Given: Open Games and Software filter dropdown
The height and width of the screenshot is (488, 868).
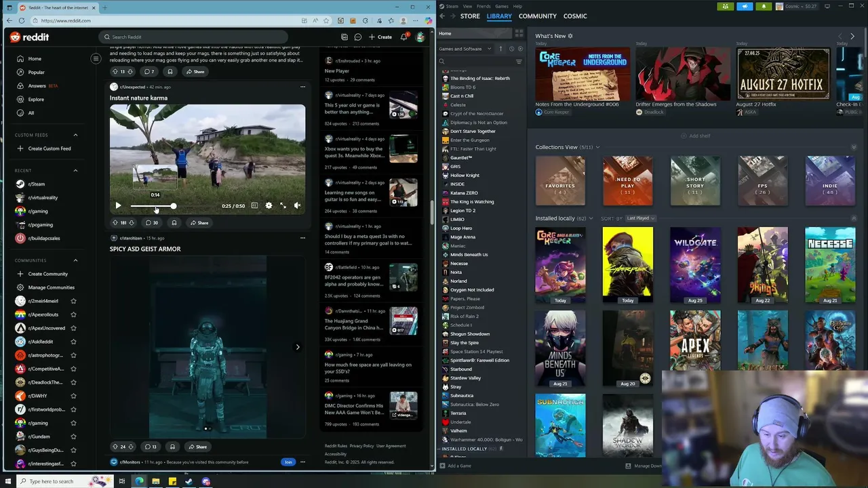Looking at the screenshot, I should coord(465,49).
